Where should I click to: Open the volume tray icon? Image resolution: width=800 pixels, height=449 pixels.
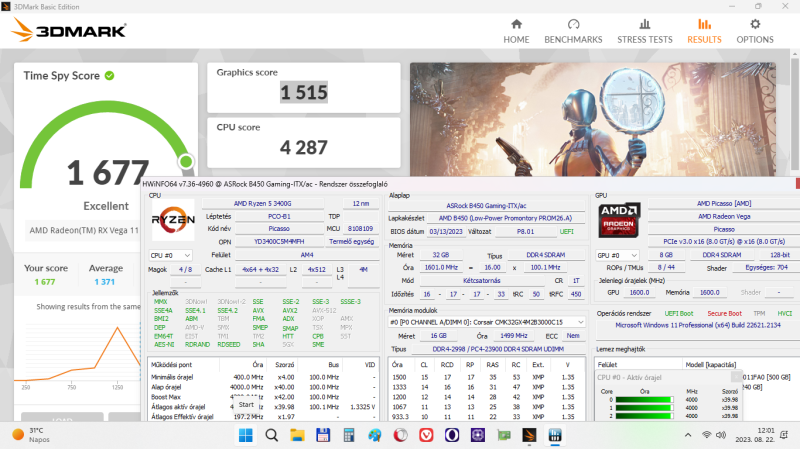click(x=721, y=435)
